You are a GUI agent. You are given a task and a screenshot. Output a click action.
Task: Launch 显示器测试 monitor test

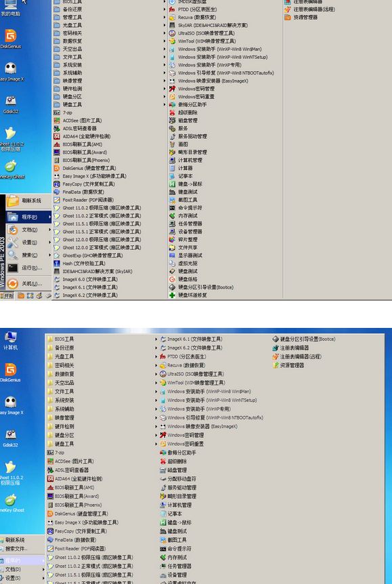pos(186,255)
